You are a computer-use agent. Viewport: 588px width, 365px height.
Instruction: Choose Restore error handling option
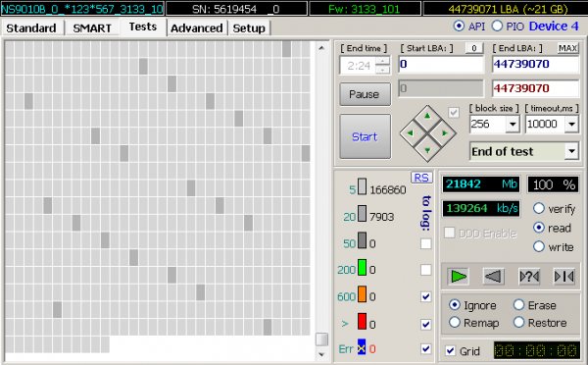(518, 322)
